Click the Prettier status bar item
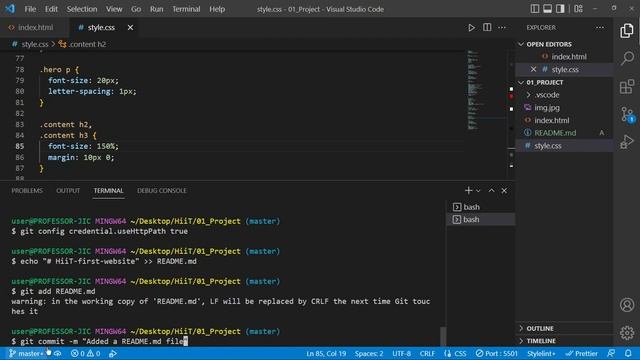The height and width of the screenshot is (360, 640). (x=582, y=353)
